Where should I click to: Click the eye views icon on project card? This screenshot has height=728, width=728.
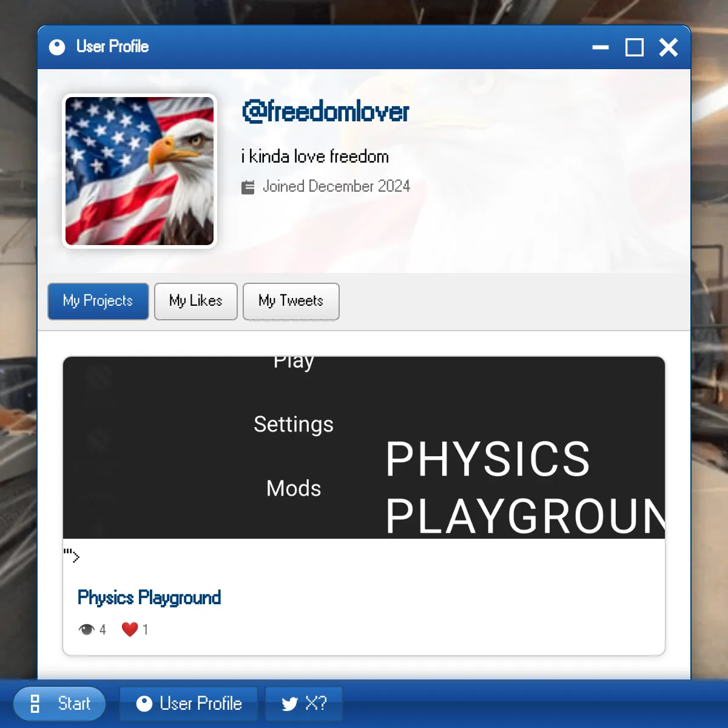tap(87, 629)
